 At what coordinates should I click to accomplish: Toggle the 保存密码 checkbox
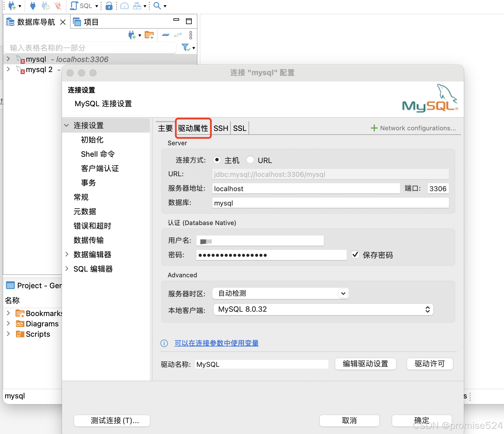355,255
